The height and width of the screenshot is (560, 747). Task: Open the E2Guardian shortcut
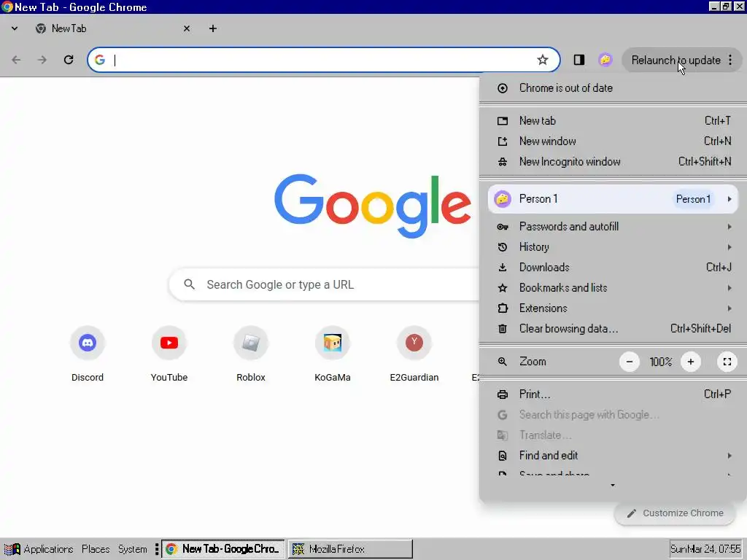(414, 354)
